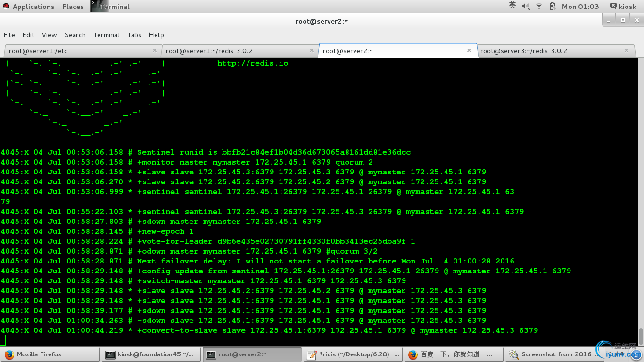Select root@server2:~ taskbar button

[252, 354]
